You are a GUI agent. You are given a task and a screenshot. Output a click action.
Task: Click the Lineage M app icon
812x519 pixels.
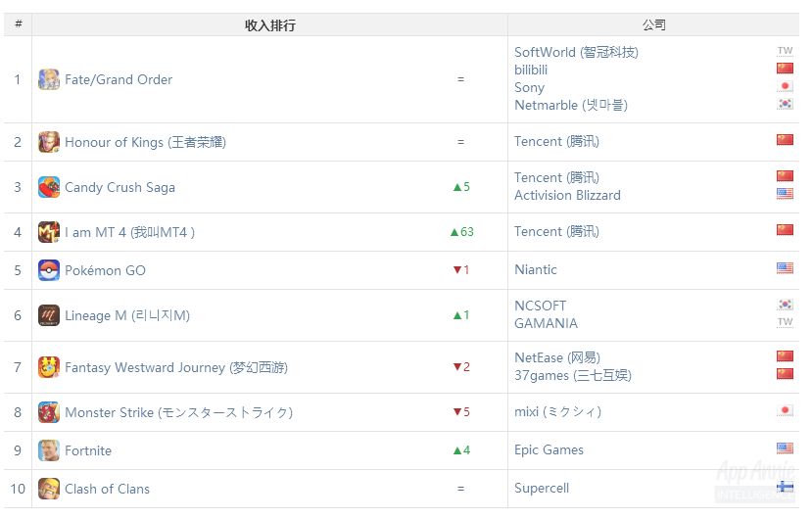[x=48, y=315]
